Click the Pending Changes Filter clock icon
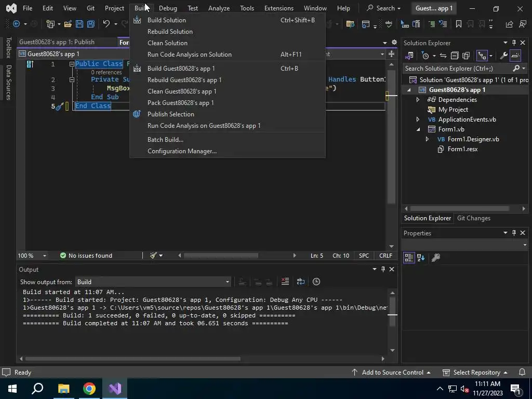Screen dimensions: 532x399 [x=425, y=56]
